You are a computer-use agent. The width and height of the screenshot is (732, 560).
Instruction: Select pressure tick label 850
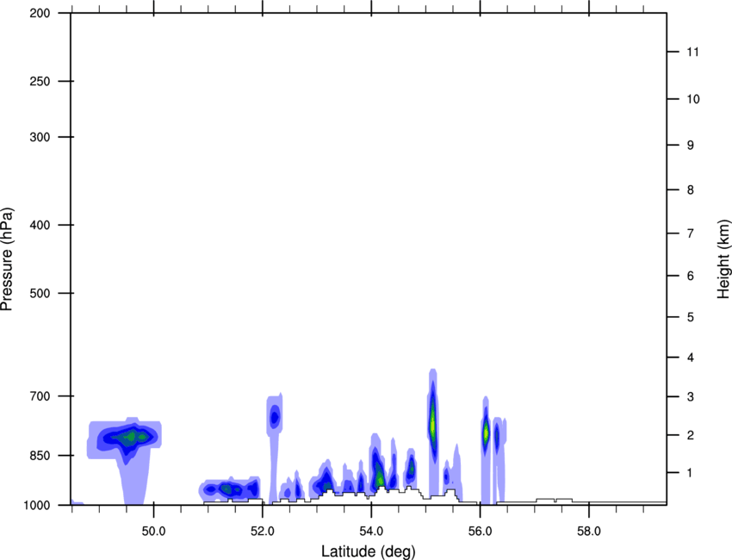pyautogui.click(x=40, y=455)
